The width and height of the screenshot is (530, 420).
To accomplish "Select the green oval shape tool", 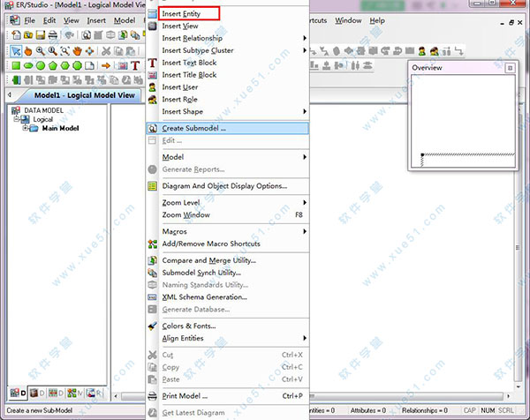I will tap(28, 65).
